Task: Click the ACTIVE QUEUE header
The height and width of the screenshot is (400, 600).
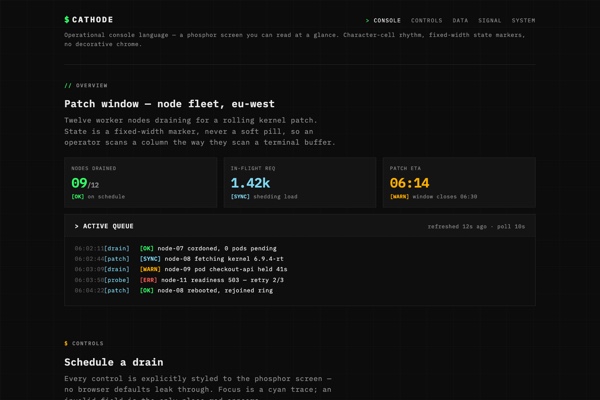Action: coord(104,226)
